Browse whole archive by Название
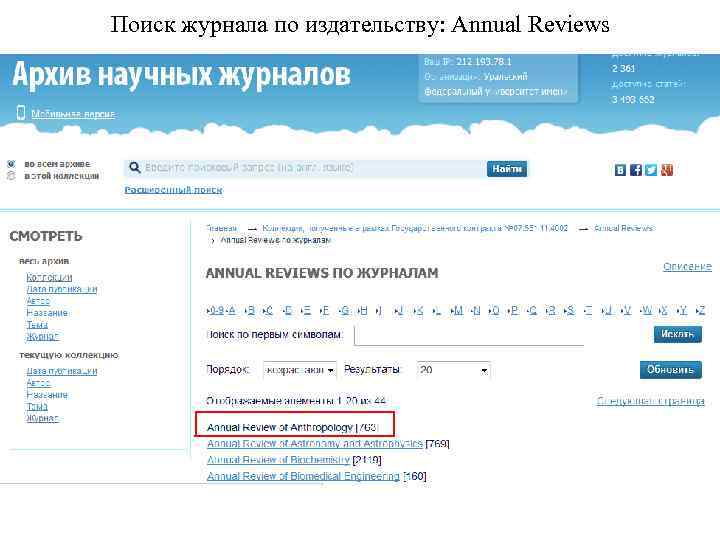720x540 pixels. click(47, 313)
